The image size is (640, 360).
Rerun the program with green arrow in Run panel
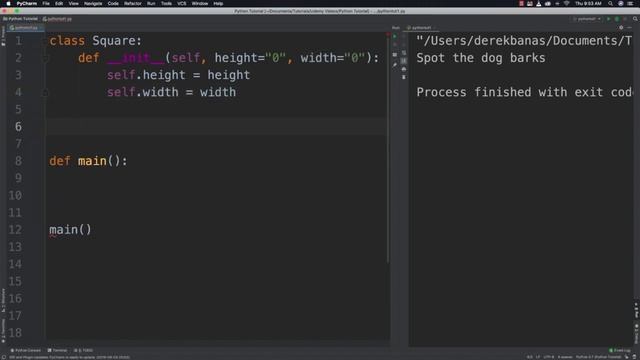tap(395, 36)
